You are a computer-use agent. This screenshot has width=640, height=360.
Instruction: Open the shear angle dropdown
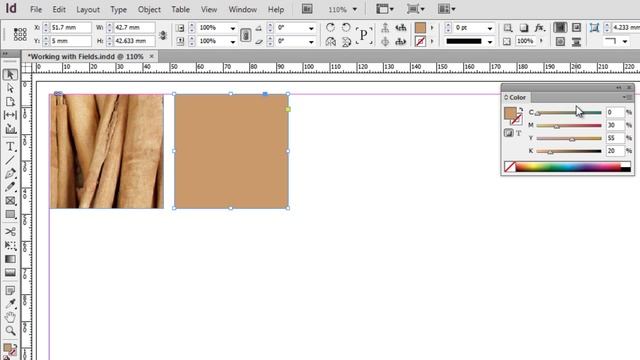[x=311, y=42]
